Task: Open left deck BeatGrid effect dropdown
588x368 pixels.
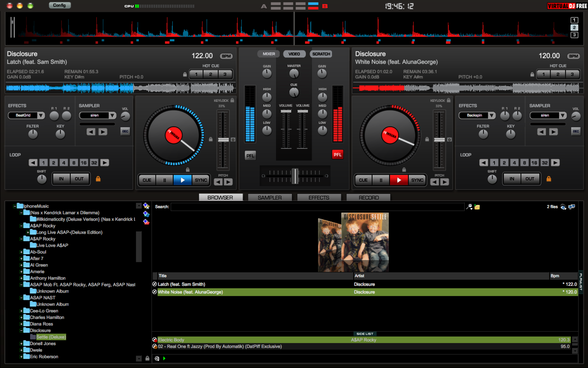Action: click(41, 115)
